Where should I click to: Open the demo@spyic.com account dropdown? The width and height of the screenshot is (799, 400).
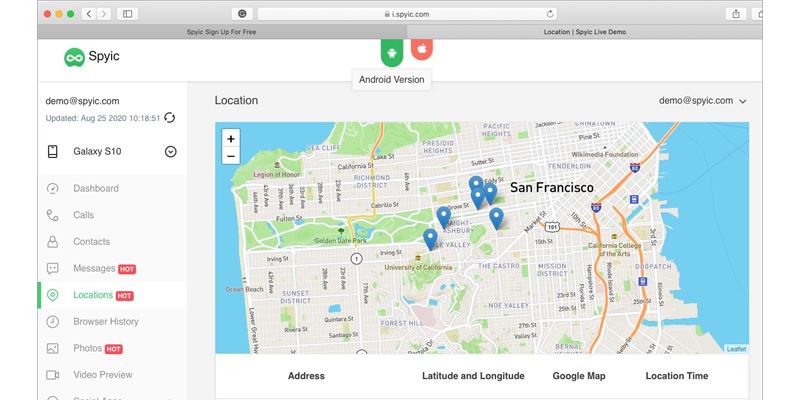click(702, 101)
